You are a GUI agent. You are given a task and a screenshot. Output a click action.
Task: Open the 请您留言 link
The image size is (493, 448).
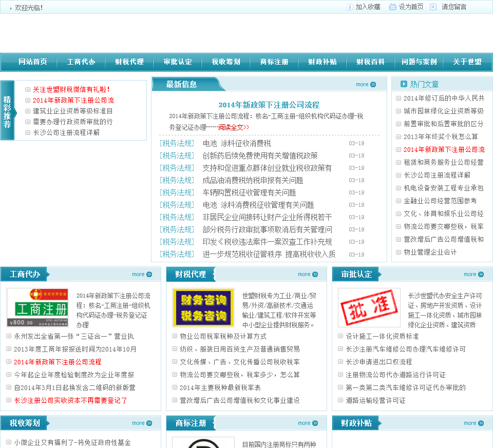pyautogui.click(x=454, y=7)
